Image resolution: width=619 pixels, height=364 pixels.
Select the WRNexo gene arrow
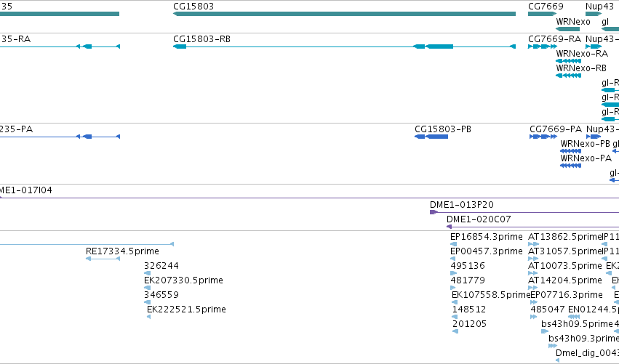tap(567, 29)
